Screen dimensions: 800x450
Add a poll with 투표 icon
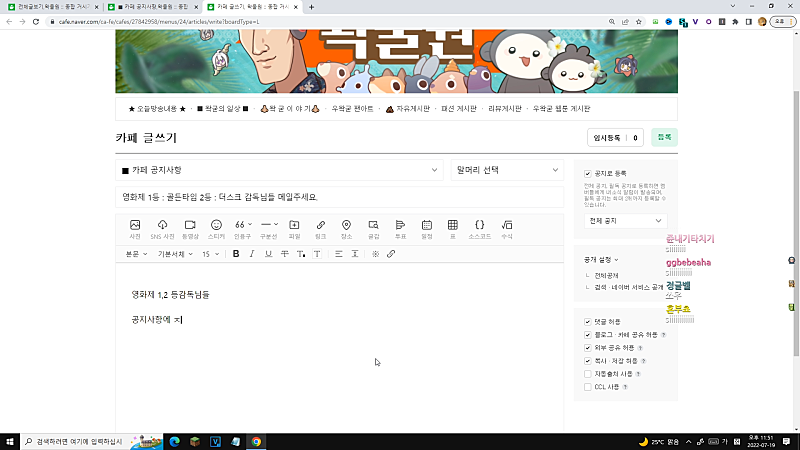401,229
